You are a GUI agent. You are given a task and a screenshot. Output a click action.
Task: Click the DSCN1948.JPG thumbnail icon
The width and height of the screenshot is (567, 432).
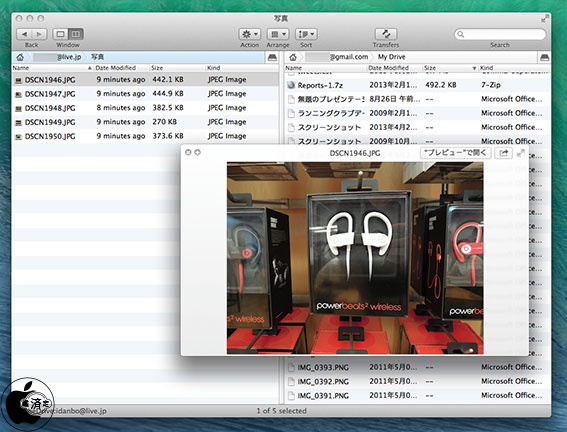[x=18, y=108]
